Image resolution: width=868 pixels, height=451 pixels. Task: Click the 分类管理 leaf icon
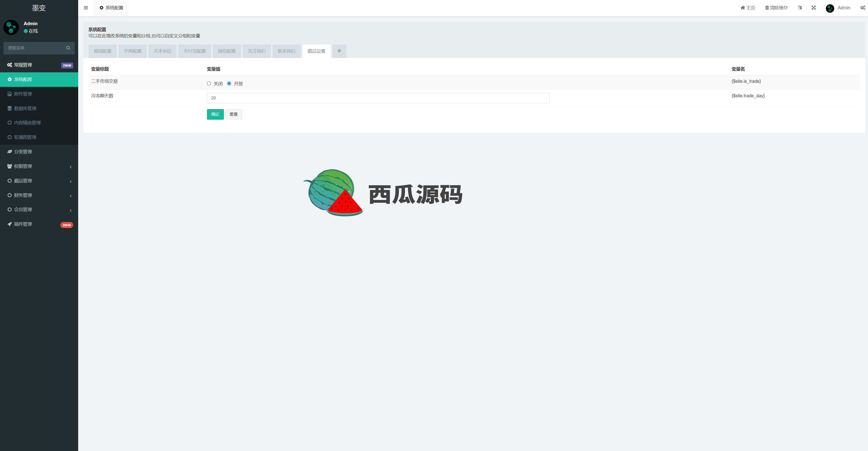point(10,152)
